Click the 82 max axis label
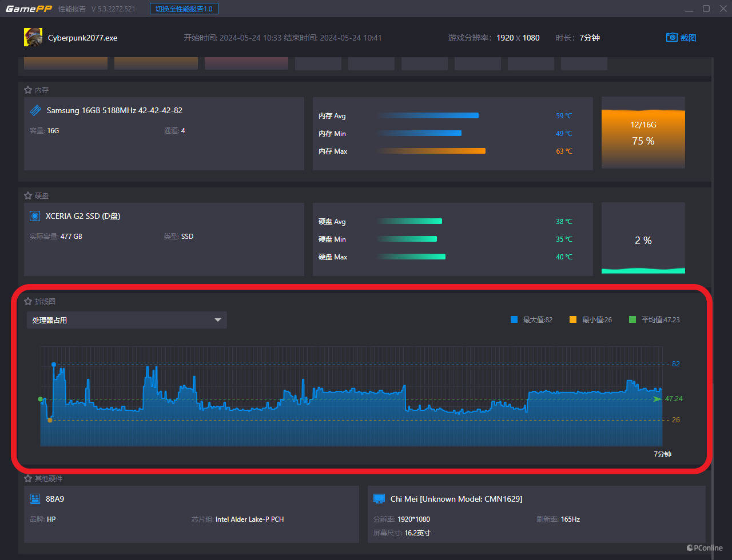This screenshot has width=732, height=560. pyautogui.click(x=676, y=364)
